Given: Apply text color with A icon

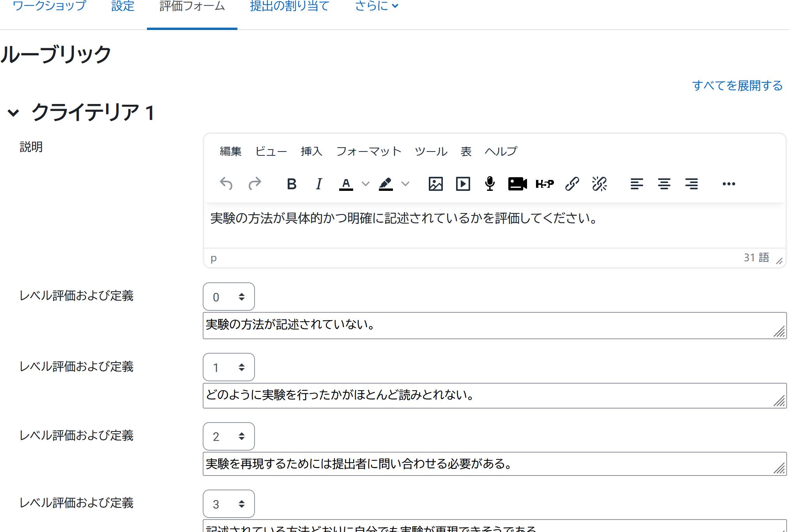Looking at the screenshot, I should click(x=346, y=183).
